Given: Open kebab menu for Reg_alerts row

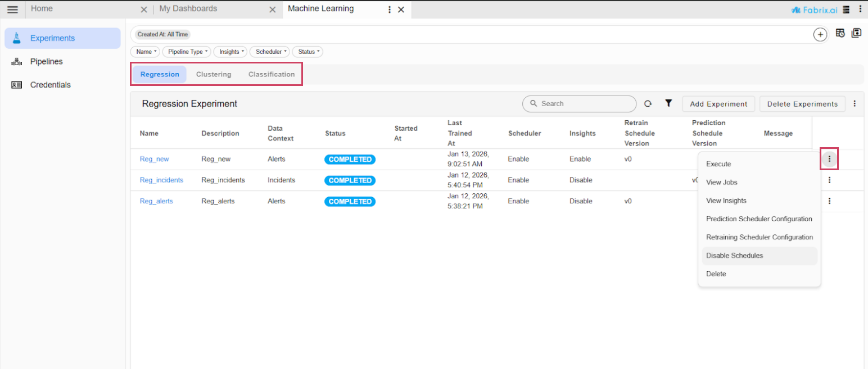Looking at the screenshot, I should 829,201.
